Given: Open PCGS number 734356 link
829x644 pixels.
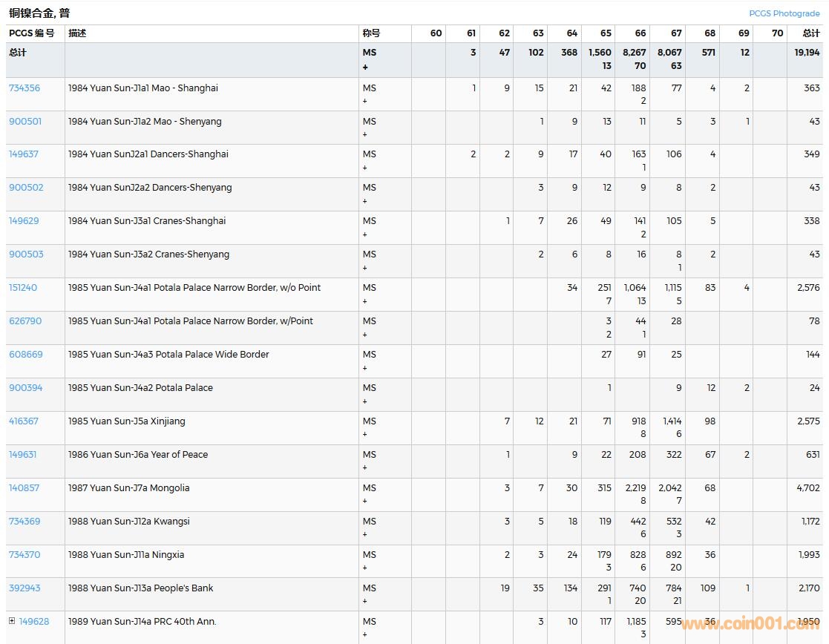Looking at the screenshot, I should tap(24, 88).
